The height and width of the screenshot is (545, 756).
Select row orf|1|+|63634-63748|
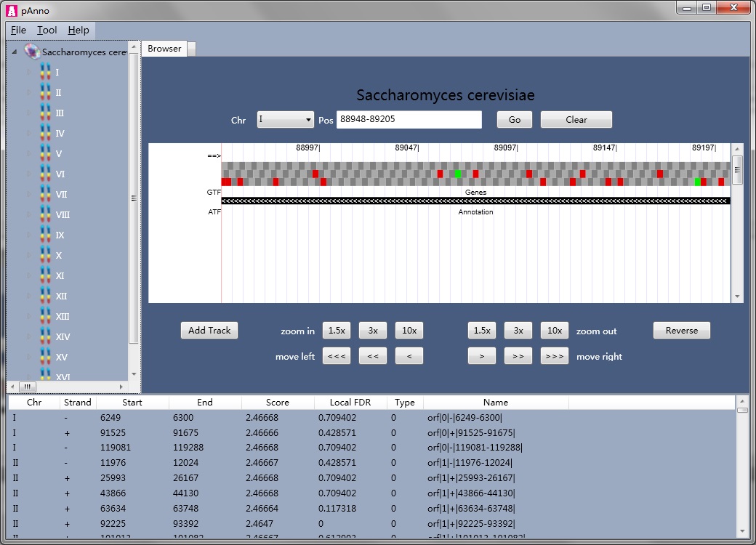[371, 509]
